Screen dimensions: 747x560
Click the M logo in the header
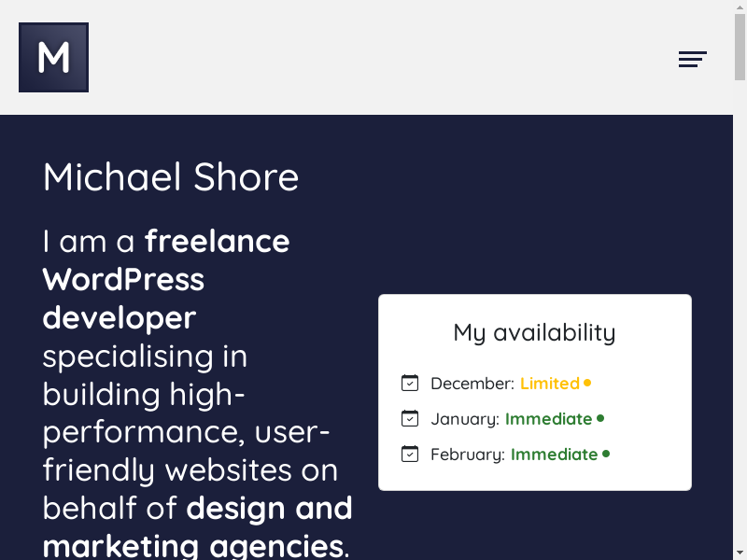click(53, 58)
